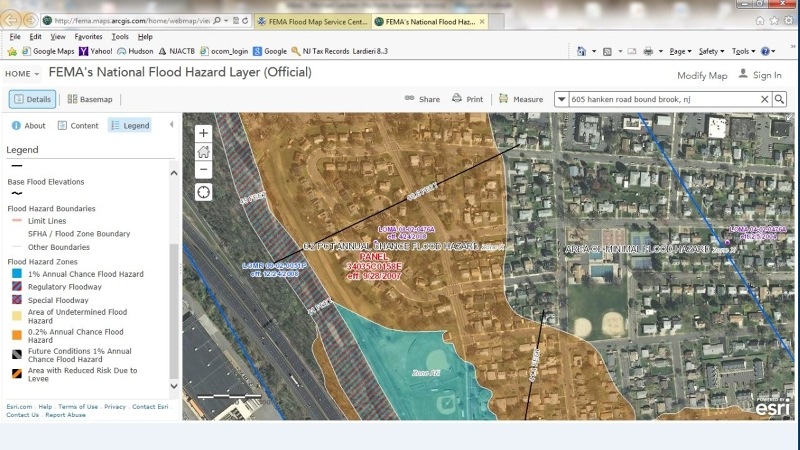Open the Share tool

pyautogui.click(x=422, y=99)
